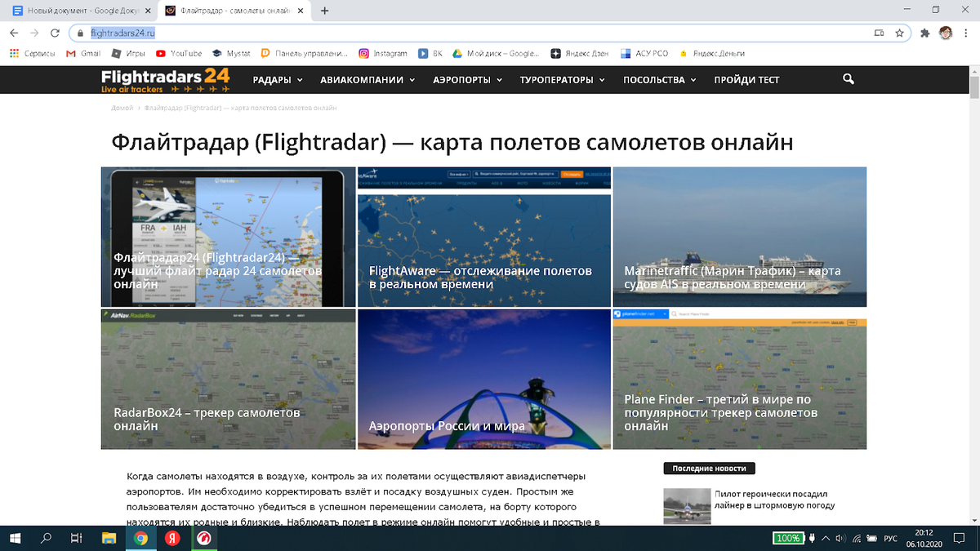Screen dimensions: 980x551
Task: Open Игры bookmark
Action: click(128, 53)
